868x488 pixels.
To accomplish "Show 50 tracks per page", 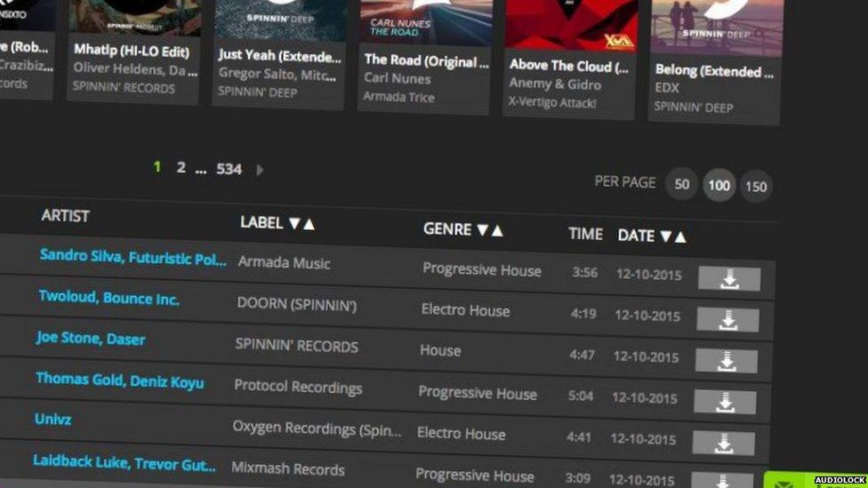I will 681,184.
